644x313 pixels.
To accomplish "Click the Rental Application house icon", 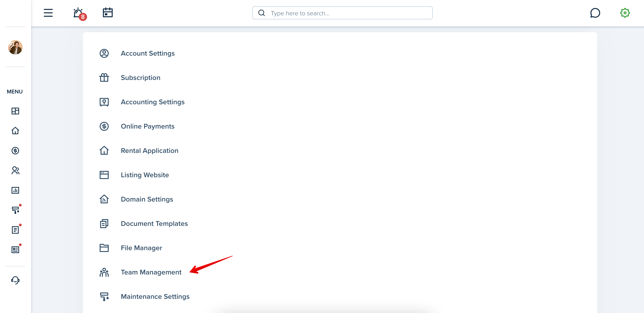I will pyautogui.click(x=104, y=150).
